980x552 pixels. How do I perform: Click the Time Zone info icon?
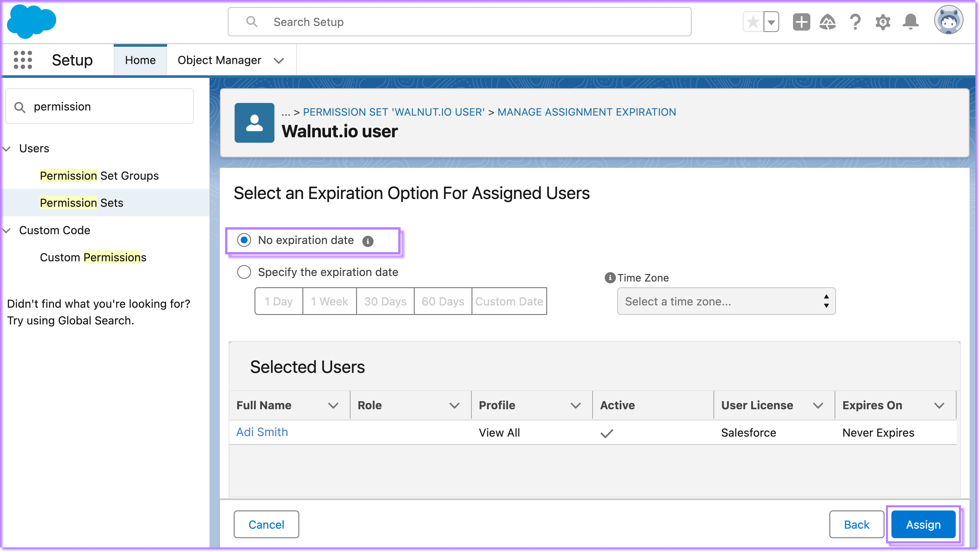(x=610, y=278)
